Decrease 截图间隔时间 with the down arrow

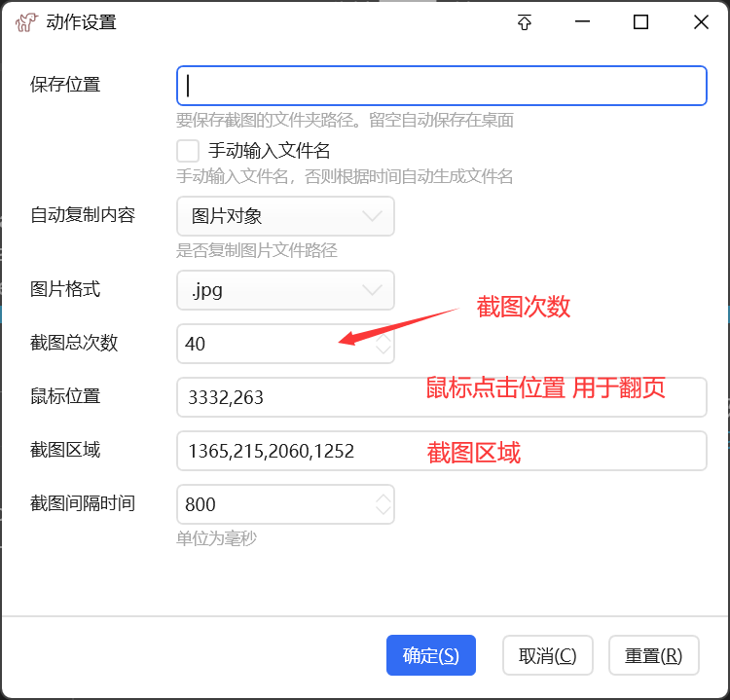(383, 510)
